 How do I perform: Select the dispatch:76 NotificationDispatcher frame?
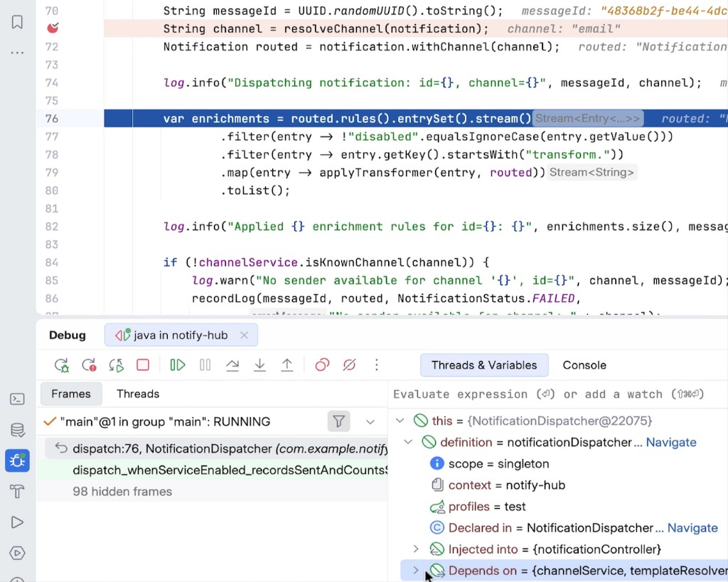216,448
